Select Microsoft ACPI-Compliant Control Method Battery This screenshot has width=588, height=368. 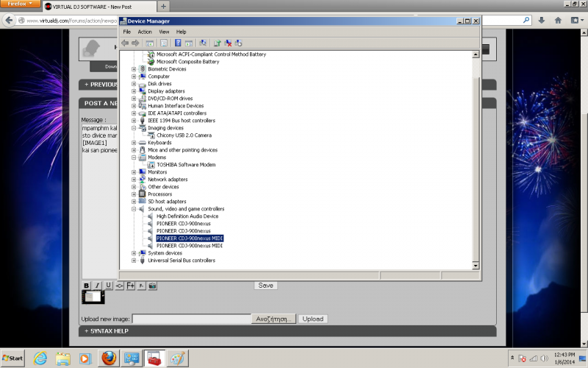click(x=211, y=54)
